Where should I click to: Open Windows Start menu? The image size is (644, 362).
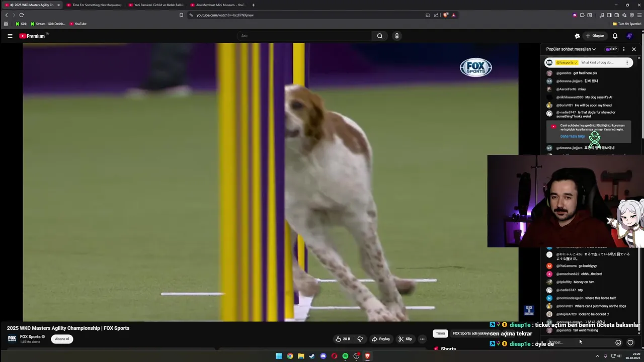(279, 356)
